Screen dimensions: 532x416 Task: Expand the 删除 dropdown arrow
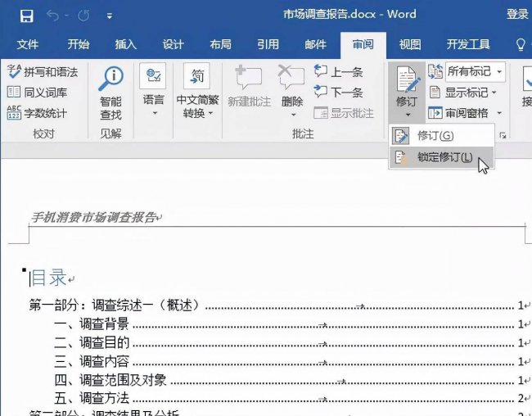[x=294, y=115]
